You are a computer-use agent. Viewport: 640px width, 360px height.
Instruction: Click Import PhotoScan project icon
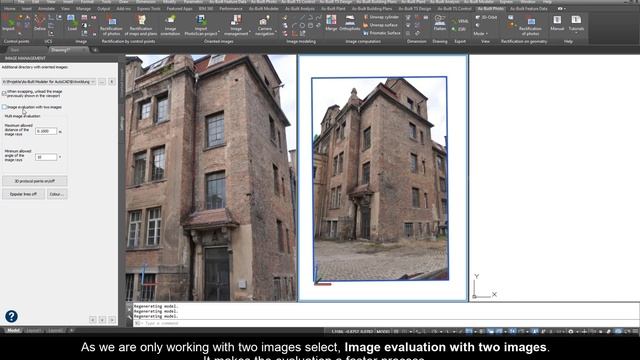click(x=200, y=25)
